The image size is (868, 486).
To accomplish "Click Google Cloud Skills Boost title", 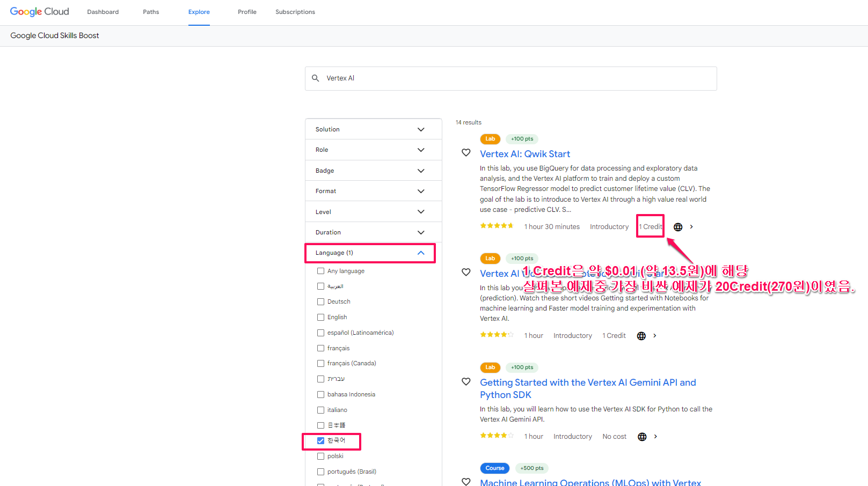I will (x=55, y=35).
